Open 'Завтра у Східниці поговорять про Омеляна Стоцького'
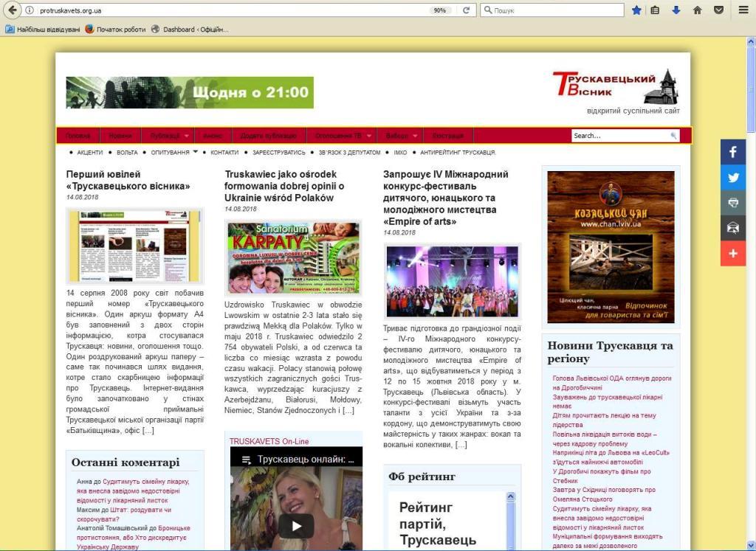The image size is (756, 551). coord(603,494)
